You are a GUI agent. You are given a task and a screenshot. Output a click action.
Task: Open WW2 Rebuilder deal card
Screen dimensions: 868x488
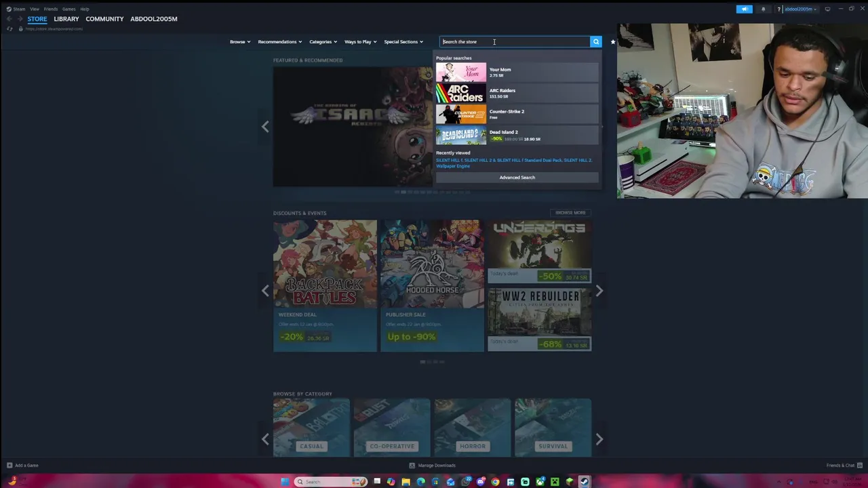pos(539,320)
